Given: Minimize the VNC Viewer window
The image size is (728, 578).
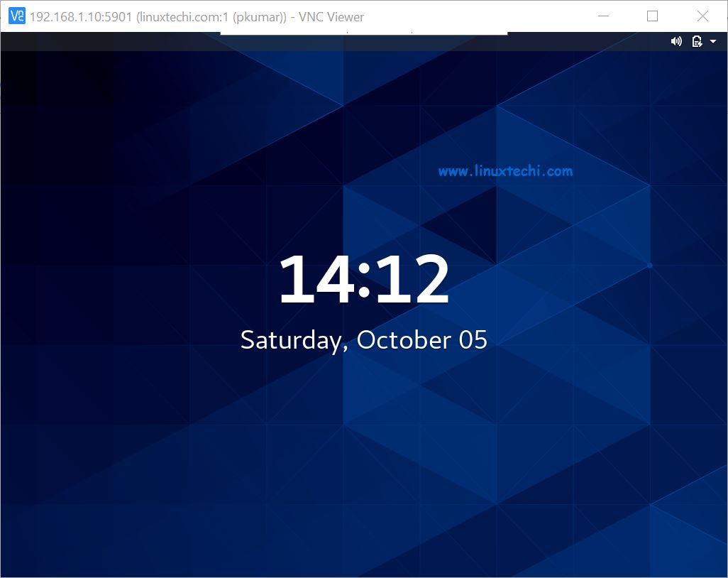Looking at the screenshot, I should (x=602, y=16).
